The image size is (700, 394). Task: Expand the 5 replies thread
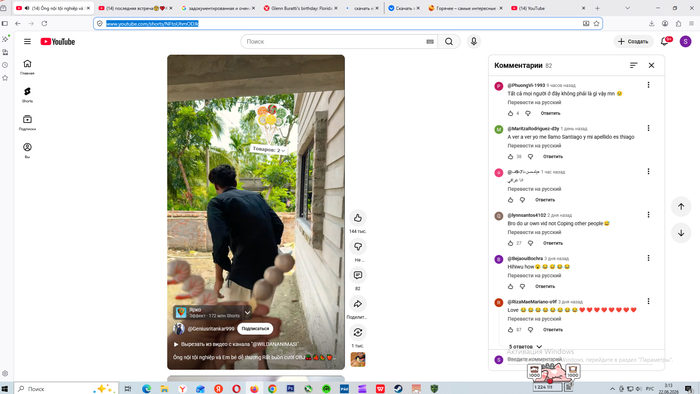tap(525, 347)
